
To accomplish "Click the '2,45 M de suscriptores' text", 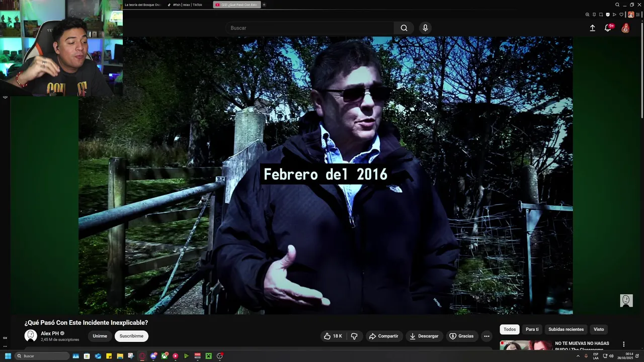I will tap(60, 340).
